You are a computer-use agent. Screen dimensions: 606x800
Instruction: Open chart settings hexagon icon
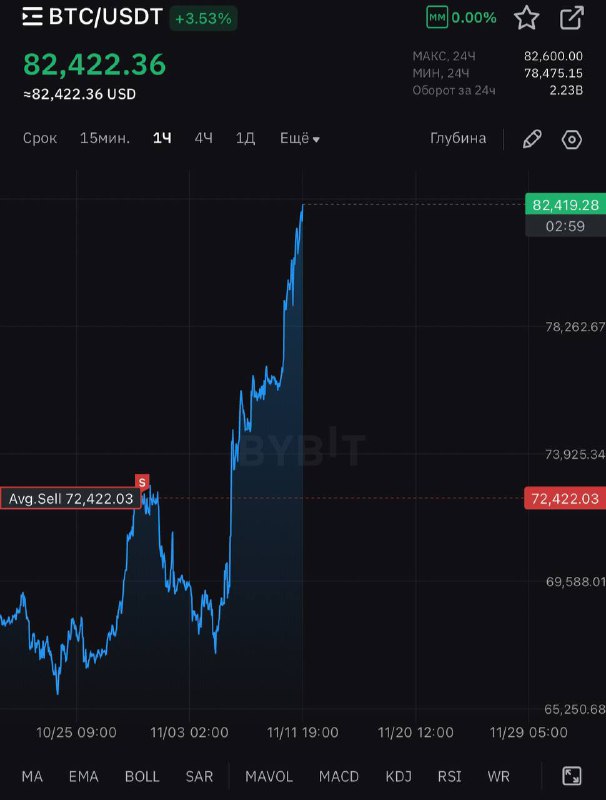572,139
